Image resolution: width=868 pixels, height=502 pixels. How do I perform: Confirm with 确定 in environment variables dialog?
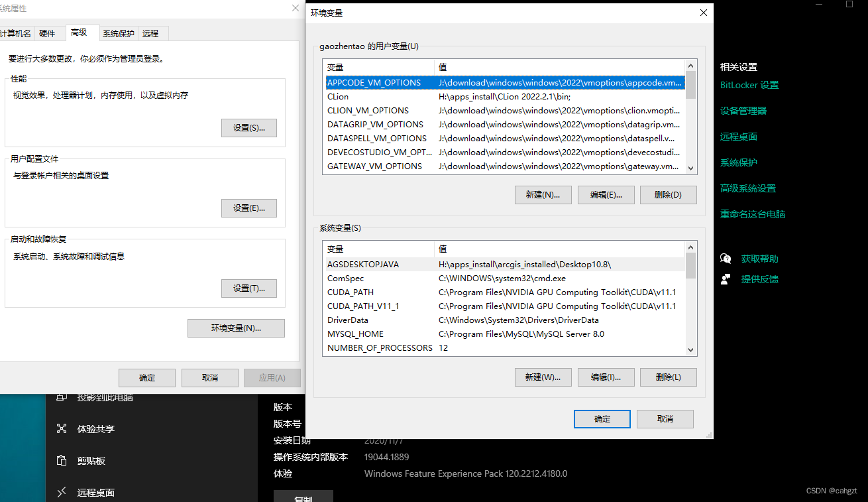pyautogui.click(x=602, y=418)
